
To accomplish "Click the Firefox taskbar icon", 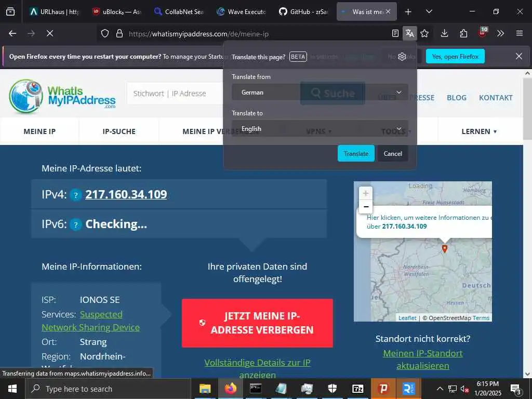I will click(x=230, y=389).
